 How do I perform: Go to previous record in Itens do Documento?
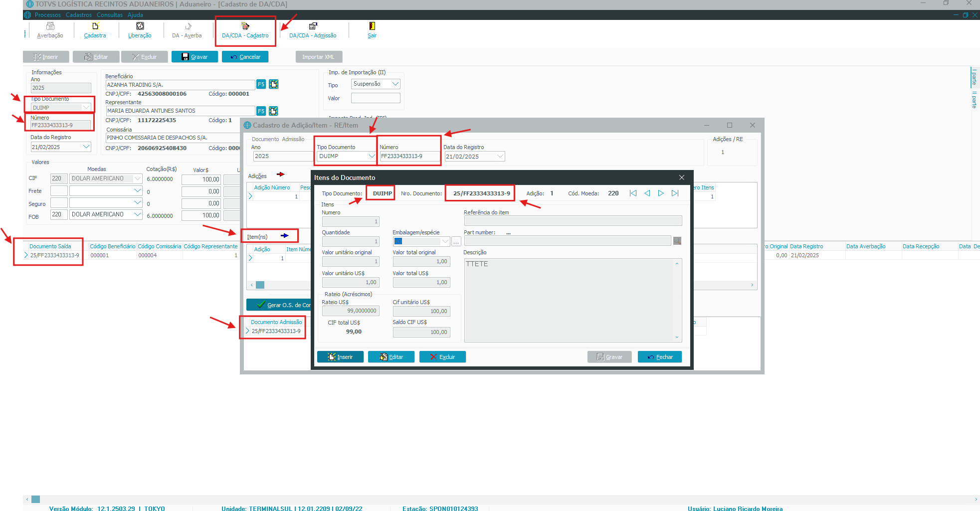point(647,193)
